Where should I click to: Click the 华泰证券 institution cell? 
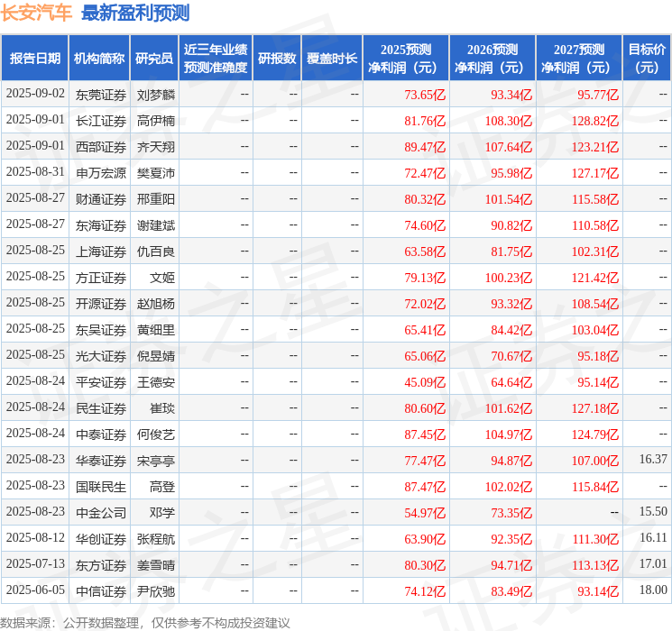101,461
